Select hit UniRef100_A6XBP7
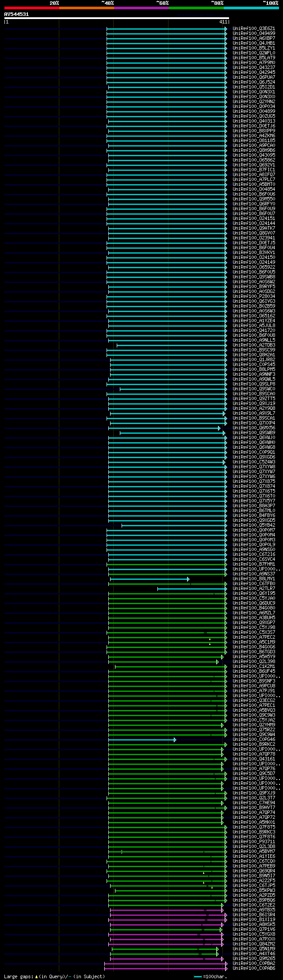This screenshot has width=283, height=980. [x=254, y=39]
